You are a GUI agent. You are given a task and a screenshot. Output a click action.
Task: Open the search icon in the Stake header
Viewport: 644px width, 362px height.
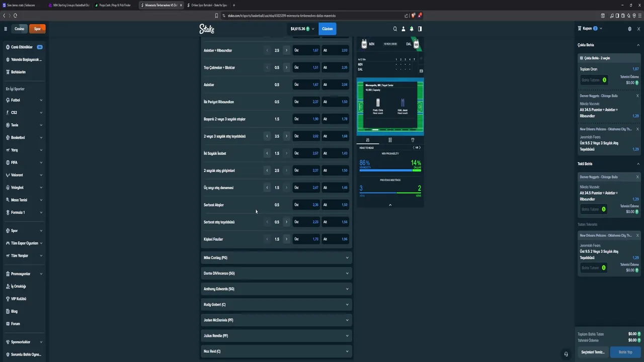pos(395,29)
